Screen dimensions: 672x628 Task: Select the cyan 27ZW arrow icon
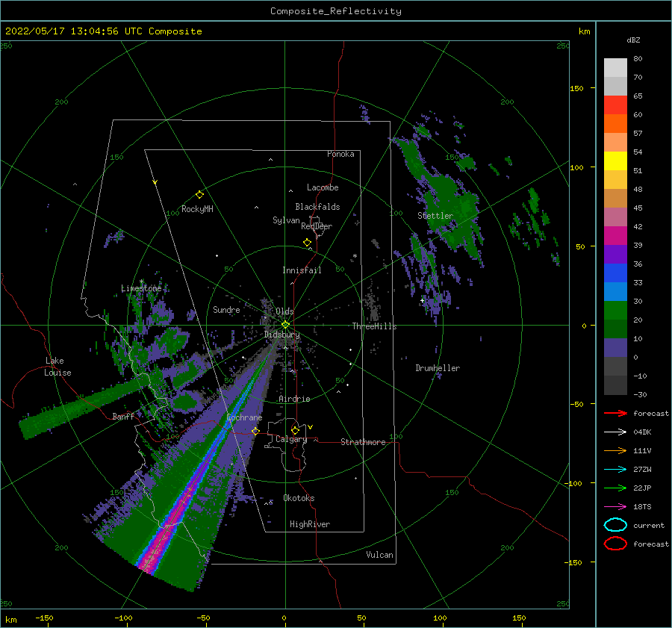coord(615,470)
